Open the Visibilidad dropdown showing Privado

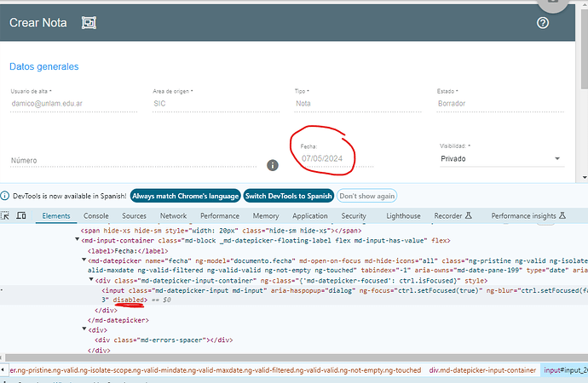[x=502, y=159]
